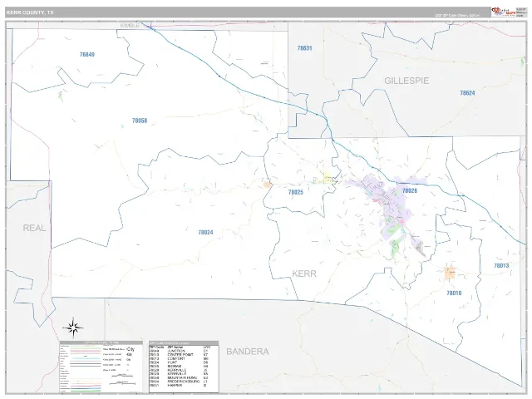The width and height of the screenshot is (532, 399).
Task: Click the HARPER row in ZIP index
Action: coord(180,386)
